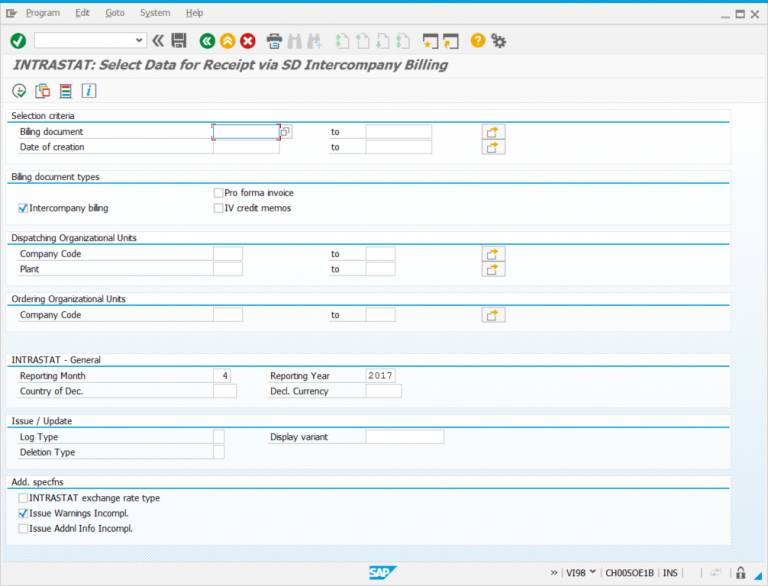Click the Reporting Month field

click(x=222, y=376)
